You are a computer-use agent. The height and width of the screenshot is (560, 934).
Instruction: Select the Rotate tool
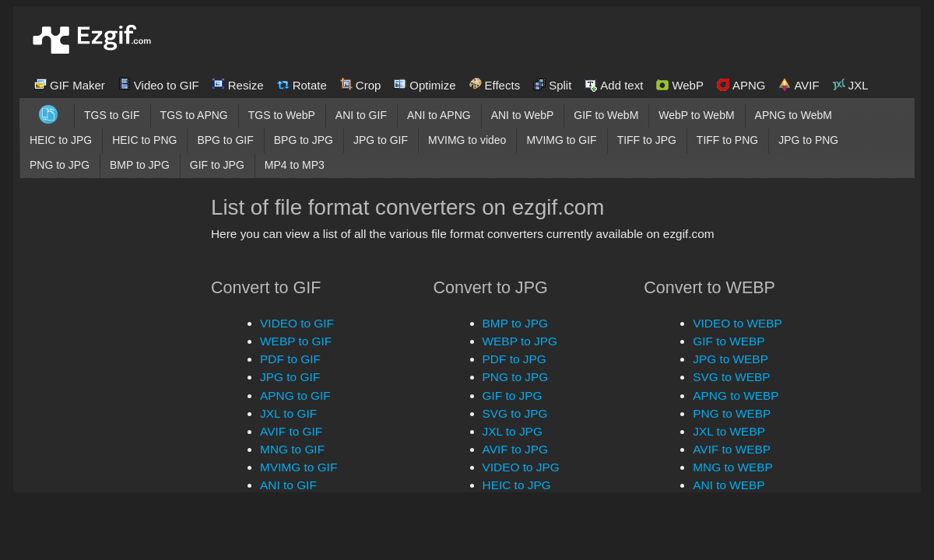[x=302, y=85]
